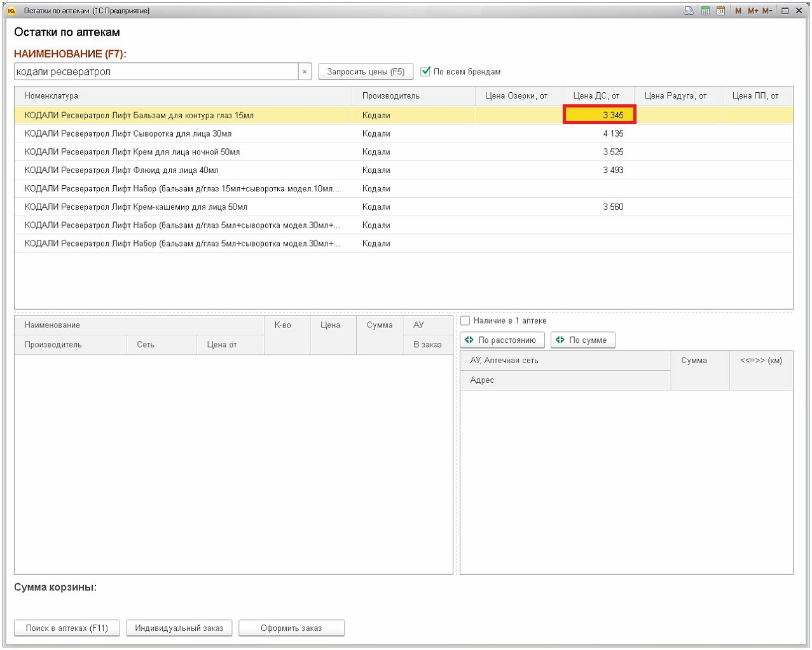
Task: Click the M+ memory add button
Action: click(x=753, y=11)
